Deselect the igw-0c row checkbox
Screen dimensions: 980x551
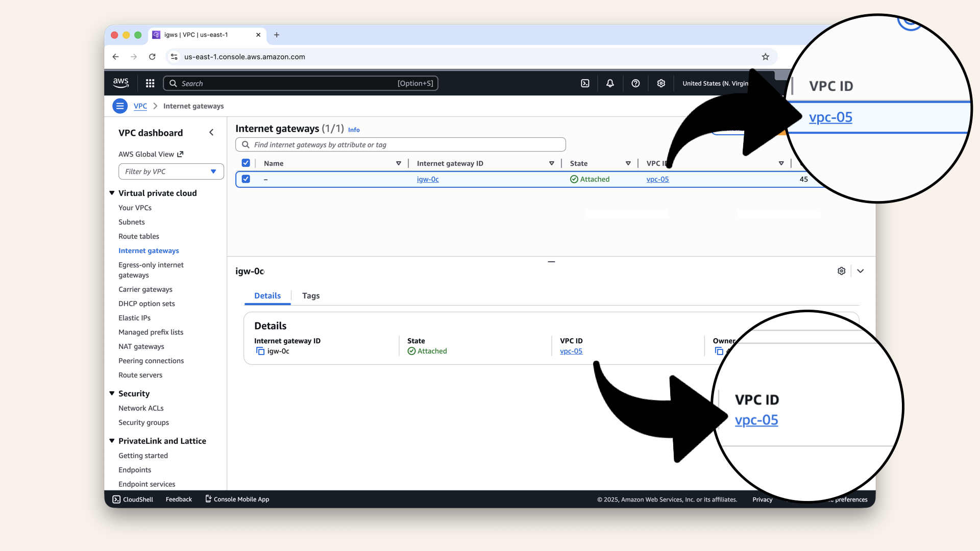tap(246, 179)
